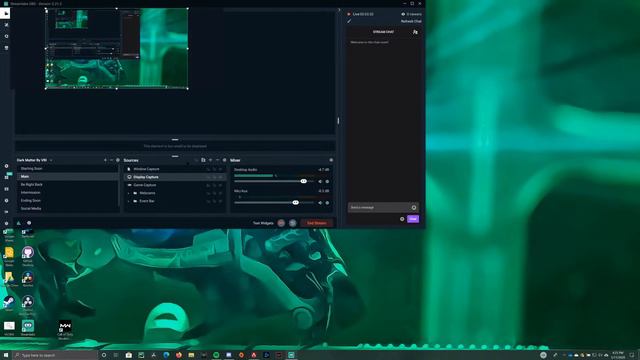This screenshot has width=640, height=360.
Task: Hide the Window Capture source
Action: pos(221,169)
